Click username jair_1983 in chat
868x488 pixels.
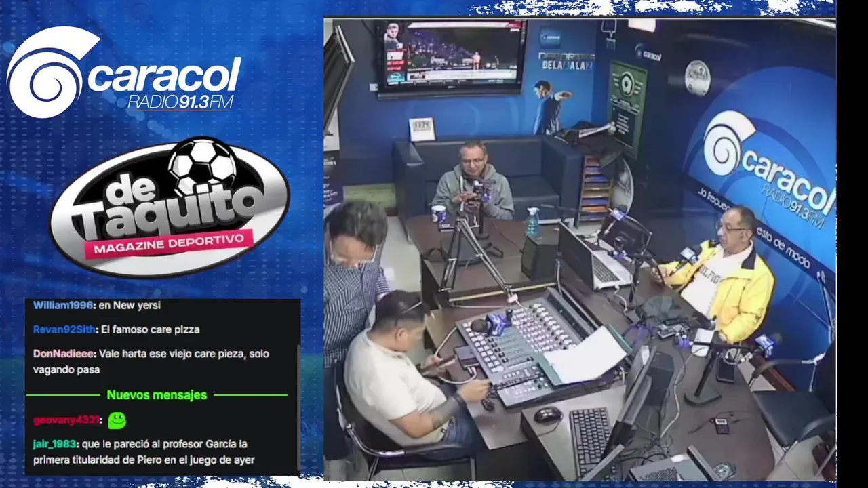tap(55, 444)
